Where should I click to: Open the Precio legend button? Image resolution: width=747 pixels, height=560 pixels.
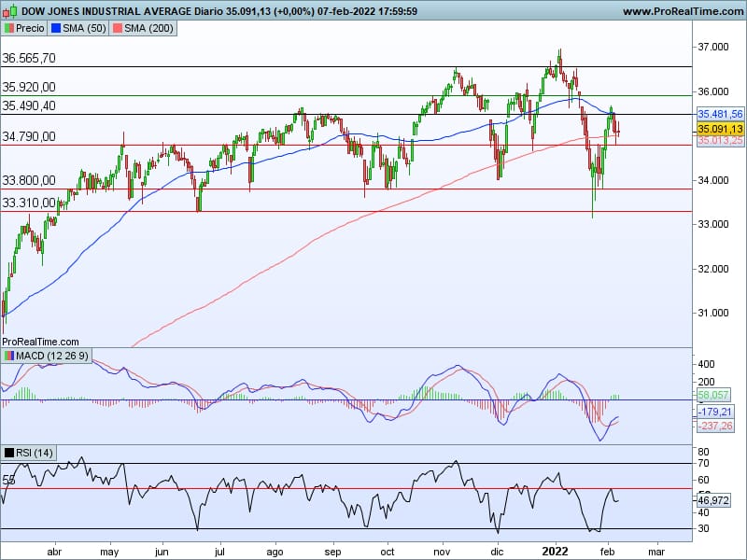coord(24,28)
